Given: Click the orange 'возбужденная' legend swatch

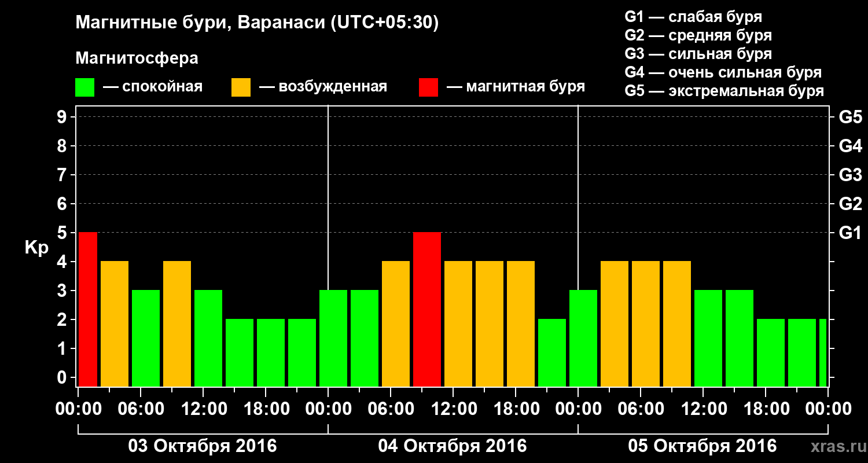Looking at the screenshot, I should 241,87.
